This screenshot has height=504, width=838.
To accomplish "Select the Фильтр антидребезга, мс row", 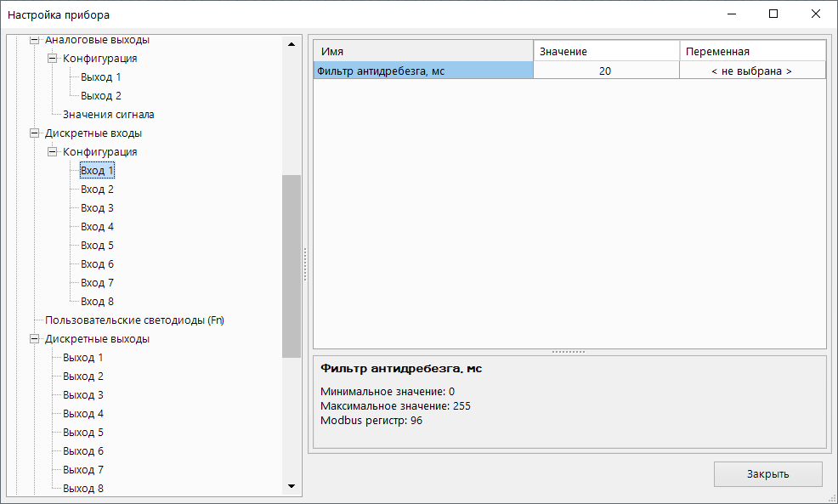I will [x=422, y=71].
